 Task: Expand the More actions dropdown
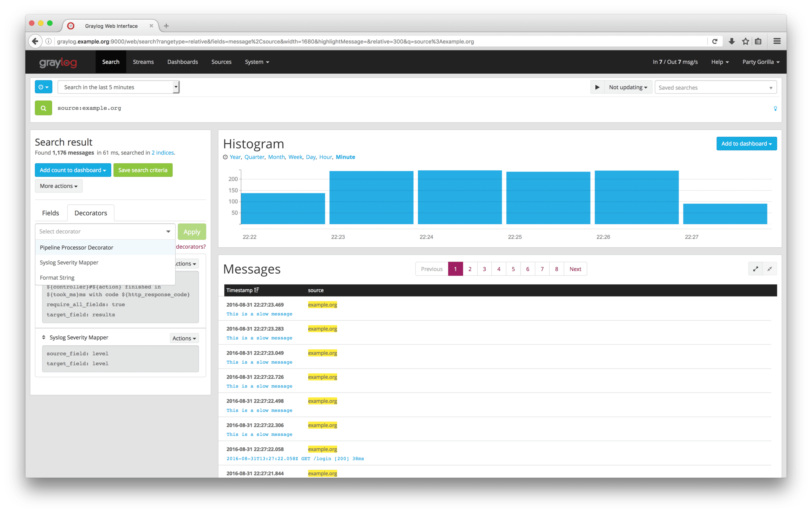pos(59,186)
